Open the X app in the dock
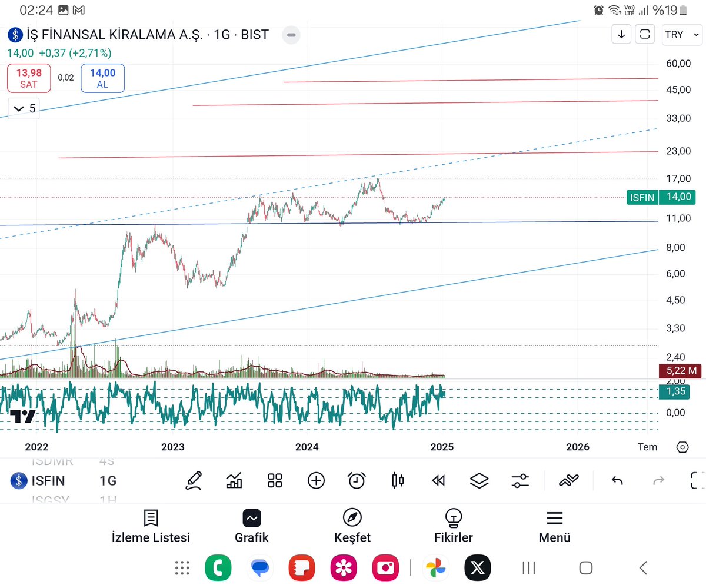Image resolution: width=706 pixels, height=588 pixels. pyautogui.click(x=478, y=567)
